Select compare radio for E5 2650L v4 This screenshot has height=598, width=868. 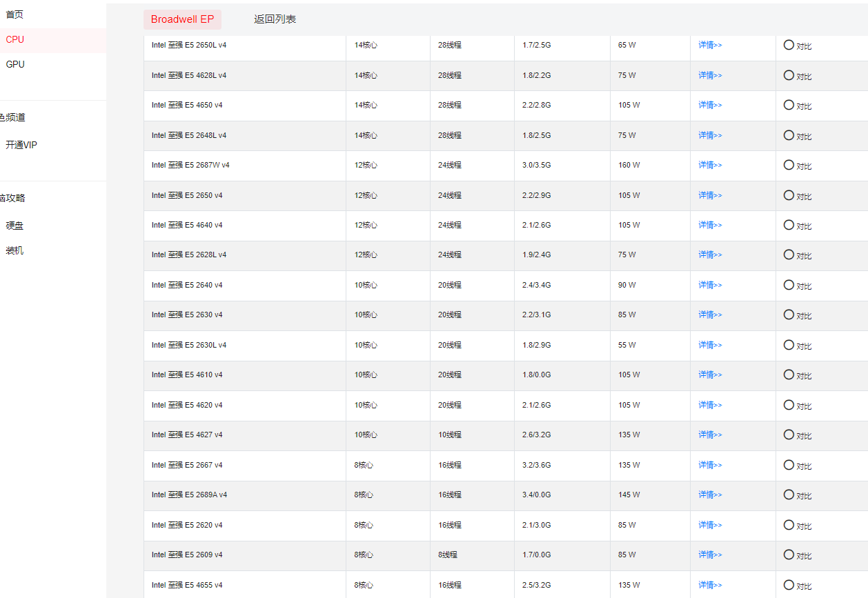click(789, 45)
